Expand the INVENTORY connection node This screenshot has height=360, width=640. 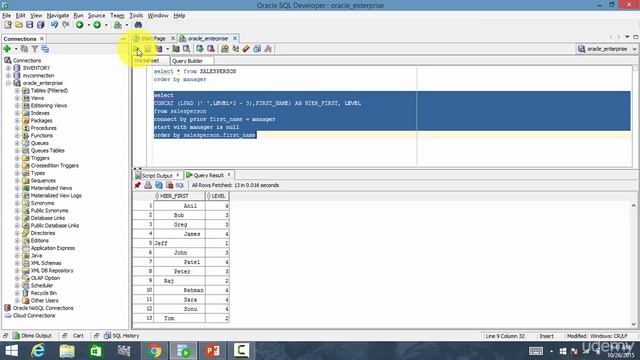tap(8, 68)
